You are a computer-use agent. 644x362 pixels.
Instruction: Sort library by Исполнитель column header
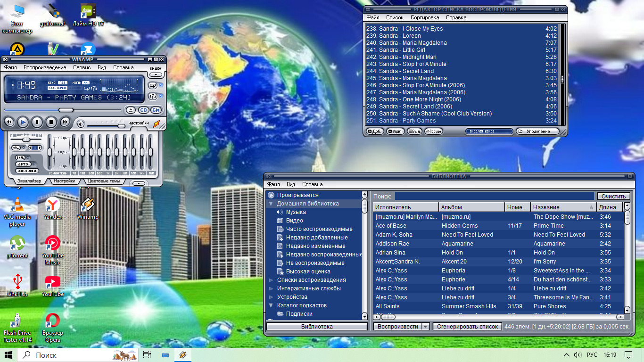coord(405,207)
